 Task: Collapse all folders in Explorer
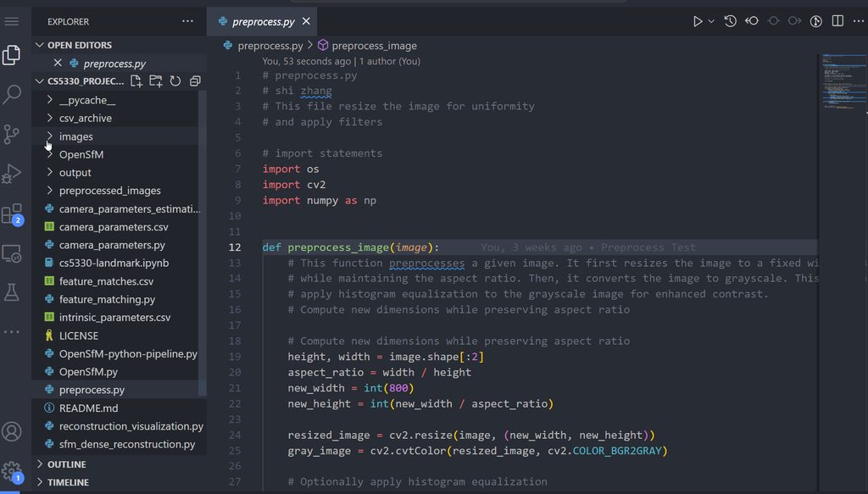click(195, 81)
